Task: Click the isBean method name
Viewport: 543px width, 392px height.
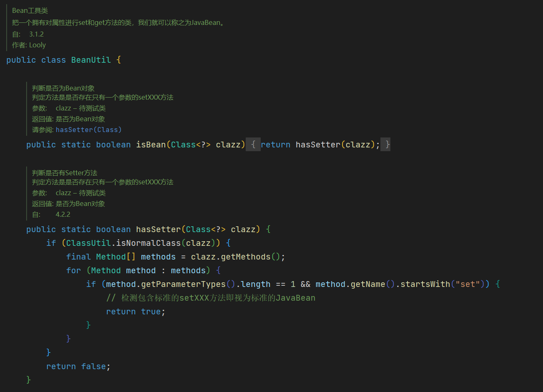Action: [151, 145]
